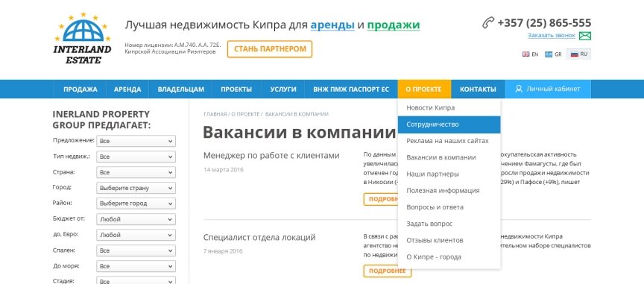The height and width of the screenshot is (284, 644).
Task: Open the до, Евро dropdown
Action: [x=136, y=235]
